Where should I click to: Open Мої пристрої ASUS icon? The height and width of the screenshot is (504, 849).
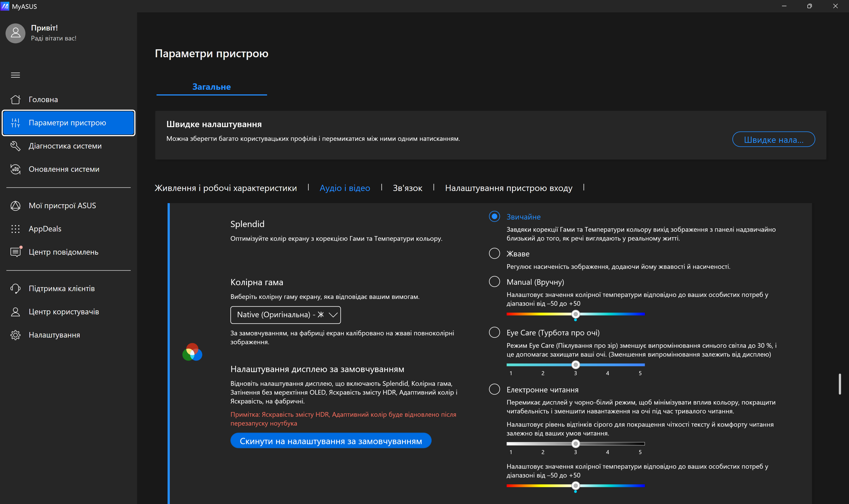[15, 206]
